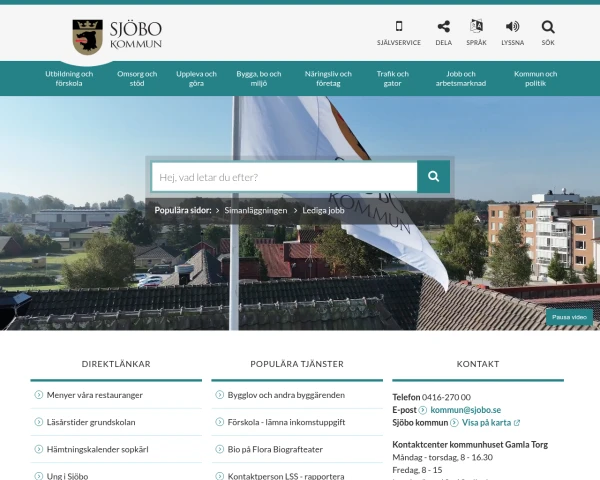The height and width of the screenshot is (480, 600).
Task: Open Näringsliv och företag menu item
Action: tap(327, 78)
